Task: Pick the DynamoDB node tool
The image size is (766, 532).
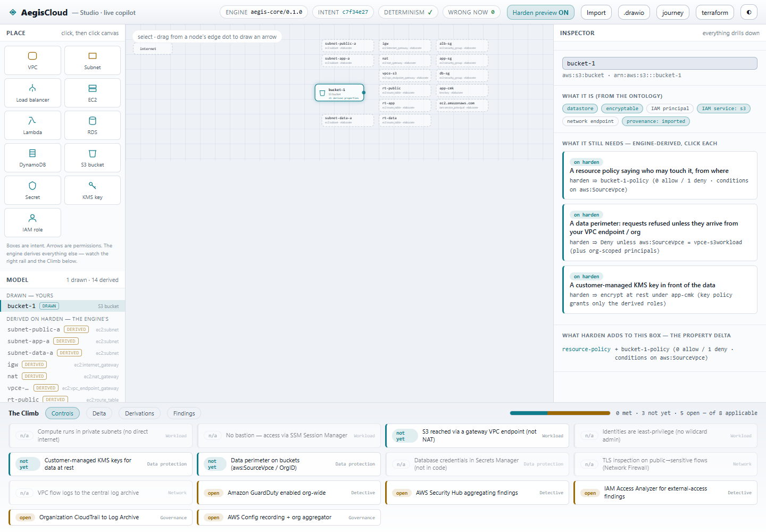Action: click(32, 157)
